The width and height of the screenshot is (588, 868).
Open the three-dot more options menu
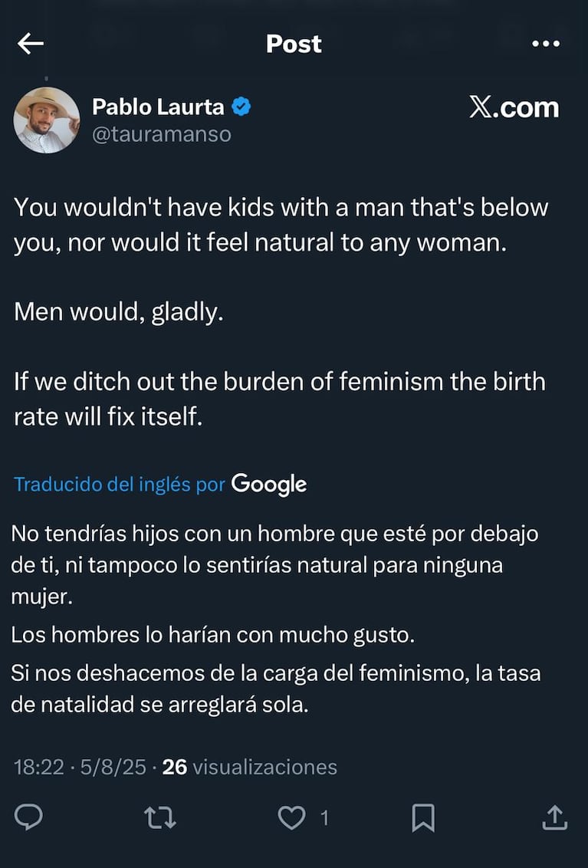click(x=546, y=44)
